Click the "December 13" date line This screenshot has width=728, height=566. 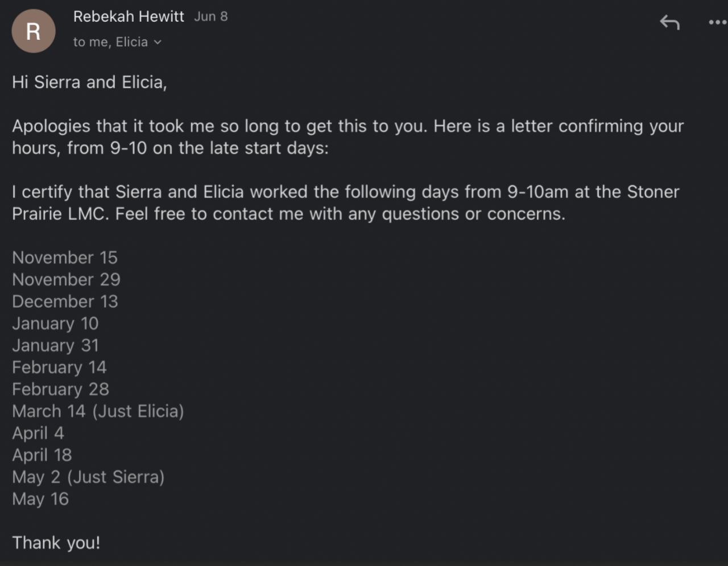coord(65,301)
